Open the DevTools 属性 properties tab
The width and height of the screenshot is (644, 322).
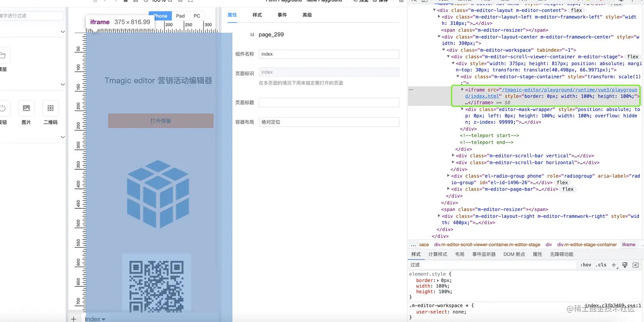pos(538,254)
